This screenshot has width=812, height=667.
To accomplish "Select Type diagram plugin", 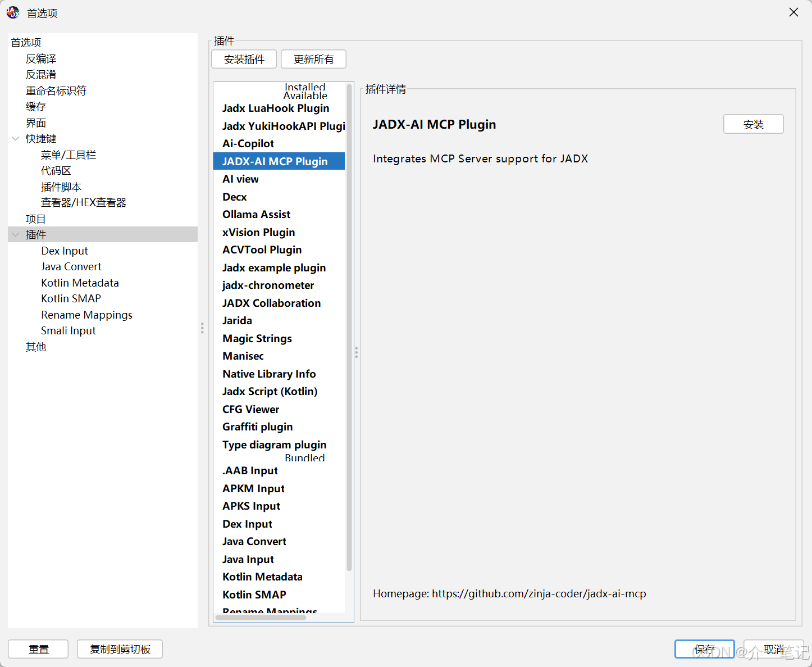I will tap(279, 444).
